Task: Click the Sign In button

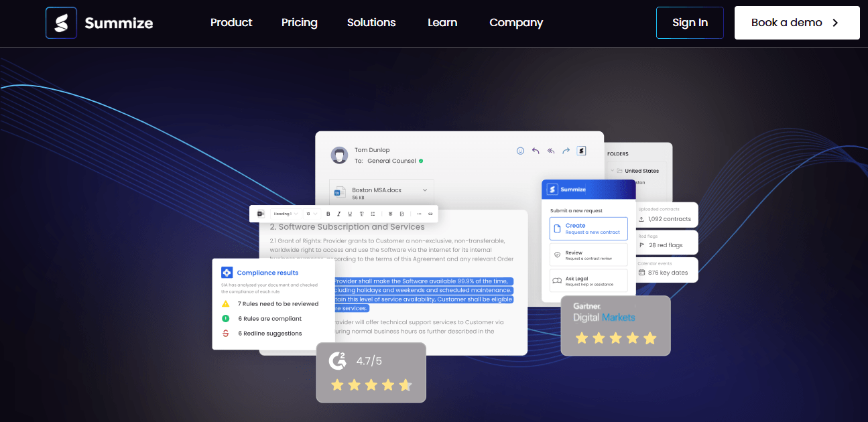Action: click(x=690, y=23)
